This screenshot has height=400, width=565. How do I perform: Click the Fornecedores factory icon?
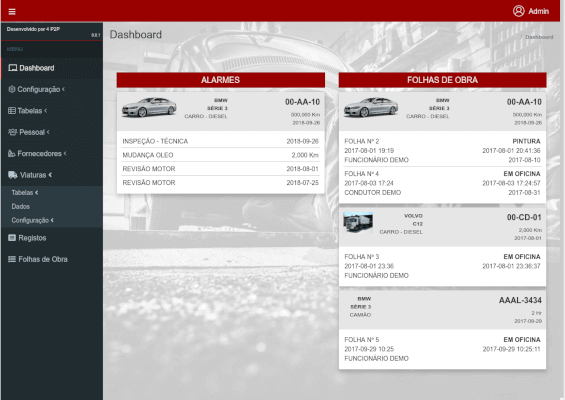pyautogui.click(x=12, y=154)
